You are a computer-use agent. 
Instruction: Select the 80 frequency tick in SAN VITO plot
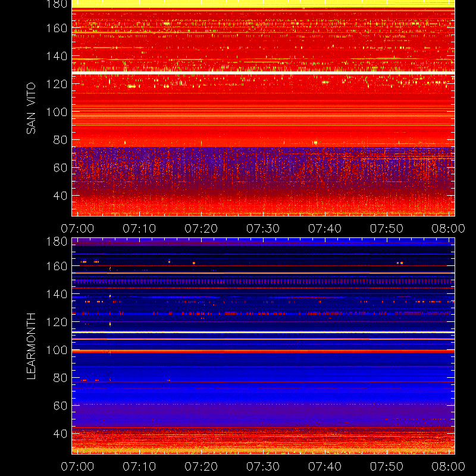pyautogui.click(x=60, y=140)
